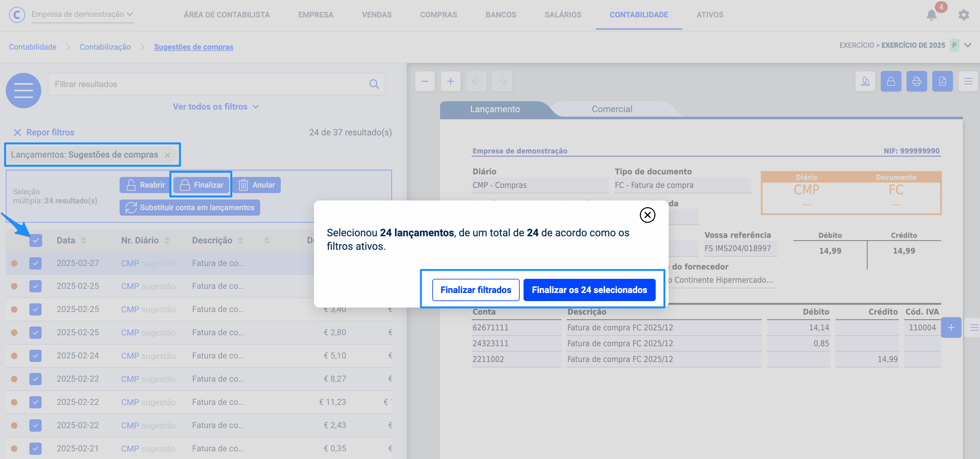
Task: Click the search magnifier icon
Action: [374, 84]
